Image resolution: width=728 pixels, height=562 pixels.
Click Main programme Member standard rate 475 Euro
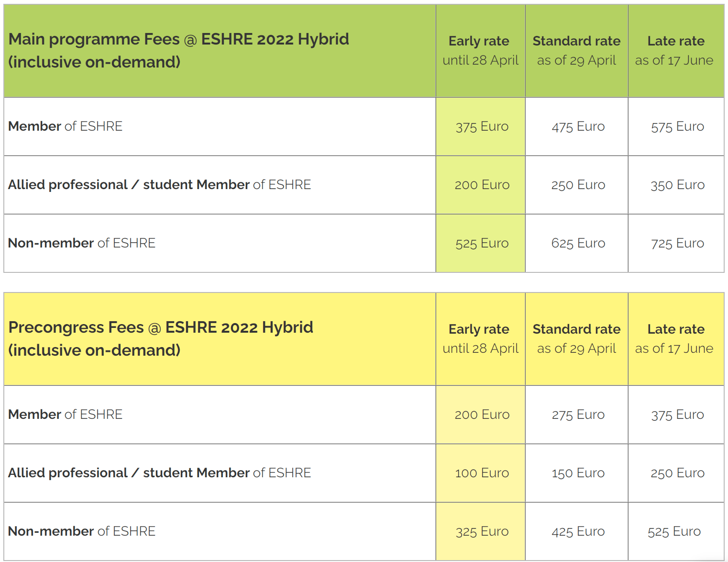click(578, 127)
